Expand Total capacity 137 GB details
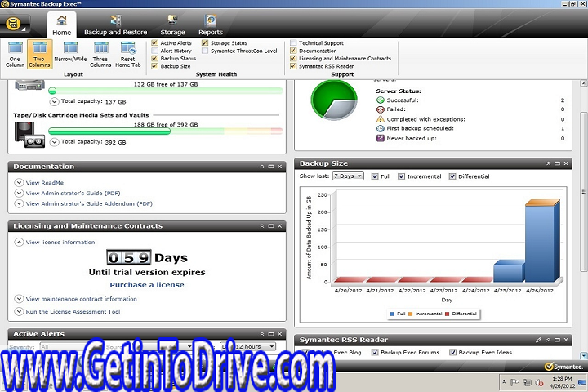This screenshot has width=588, height=392. tap(55, 101)
